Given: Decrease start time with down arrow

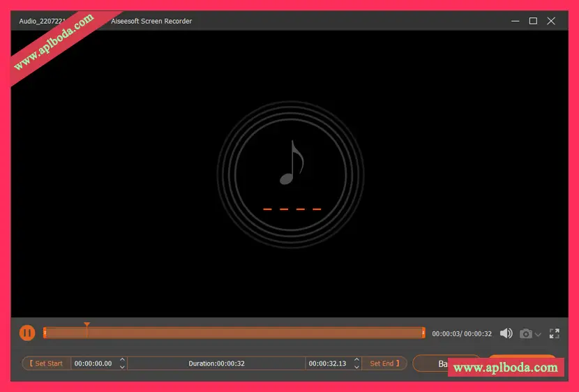Looking at the screenshot, I should coord(123,367).
